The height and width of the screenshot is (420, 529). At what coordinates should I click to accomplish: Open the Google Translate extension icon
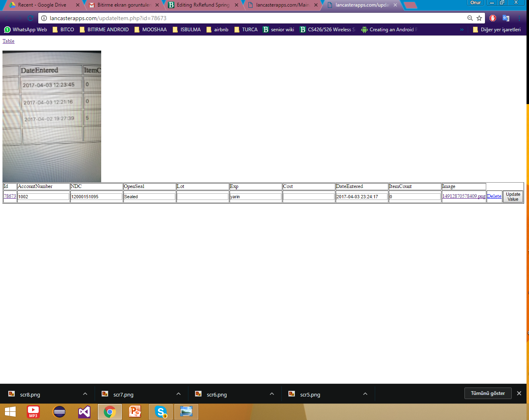[506, 18]
